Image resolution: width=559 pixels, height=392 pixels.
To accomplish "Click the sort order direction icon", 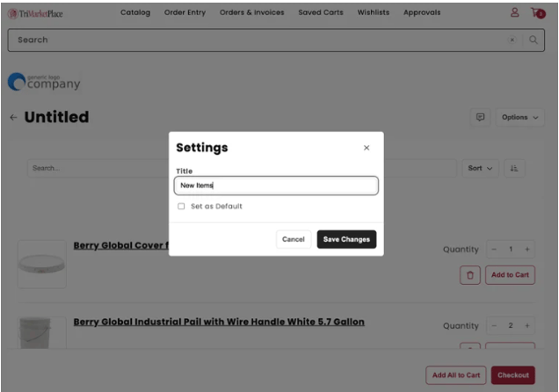I will (x=514, y=168).
